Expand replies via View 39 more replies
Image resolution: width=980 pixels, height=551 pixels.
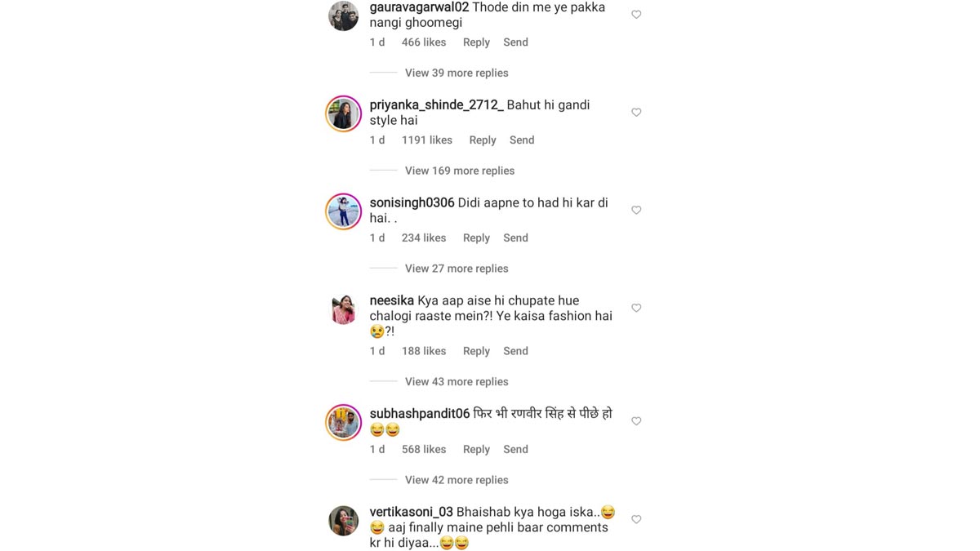tap(456, 72)
